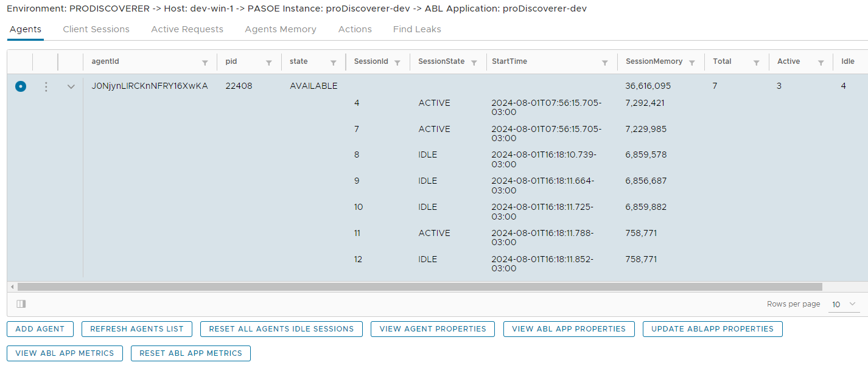Image resolution: width=868 pixels, height=368 pixels.
Task: Open the filter for the SessionMemory column
Action: (691, 61)
